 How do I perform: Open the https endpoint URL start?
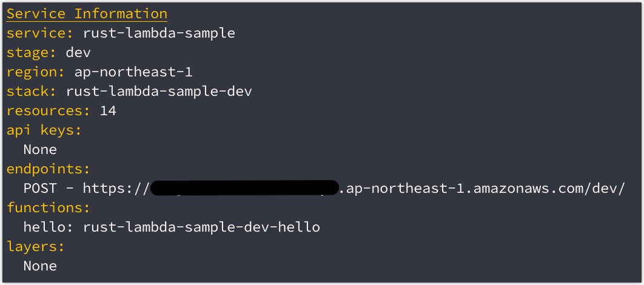tap(115, 188)
